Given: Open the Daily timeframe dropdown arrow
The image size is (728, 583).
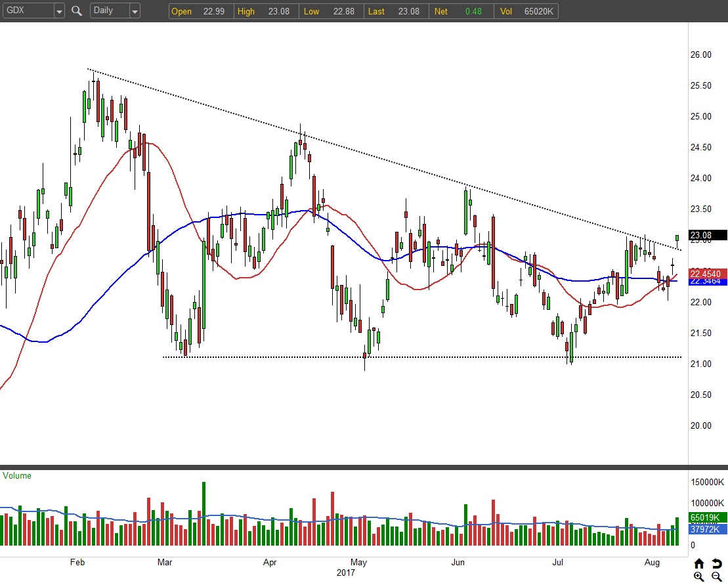Looking at the screenshot, I should point(135,11).
